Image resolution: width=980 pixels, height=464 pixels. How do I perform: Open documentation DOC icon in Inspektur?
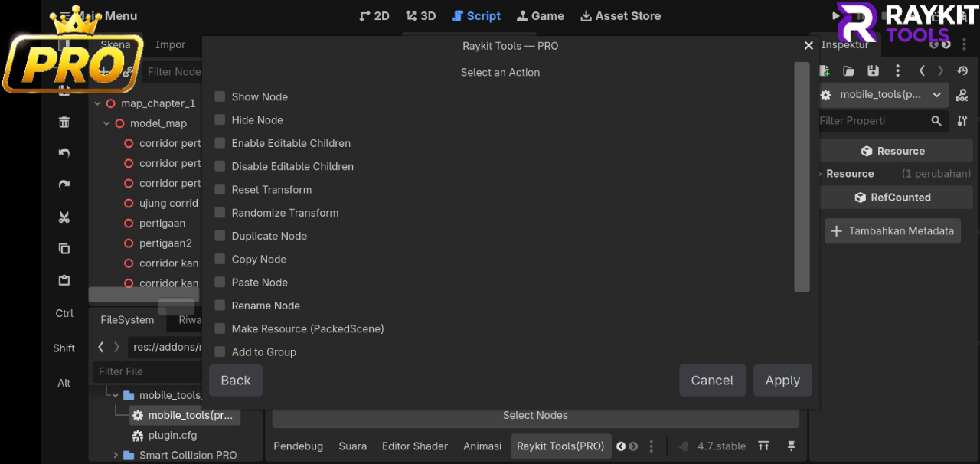[962, 96]
